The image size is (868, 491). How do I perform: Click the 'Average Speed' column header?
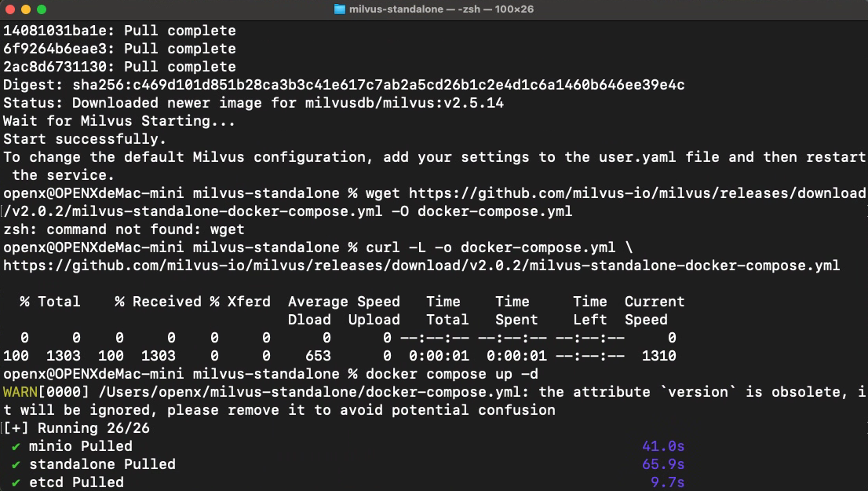[x=344, y=302]
